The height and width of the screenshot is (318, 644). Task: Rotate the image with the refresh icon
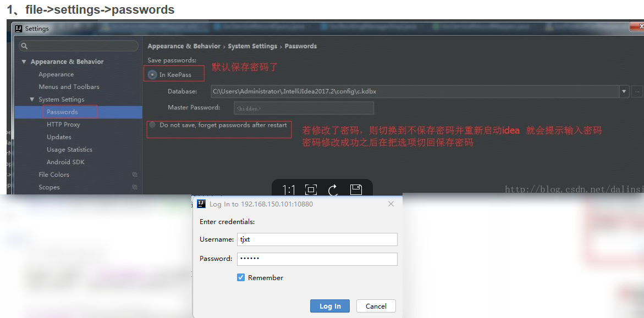click(x=333, y=189)
